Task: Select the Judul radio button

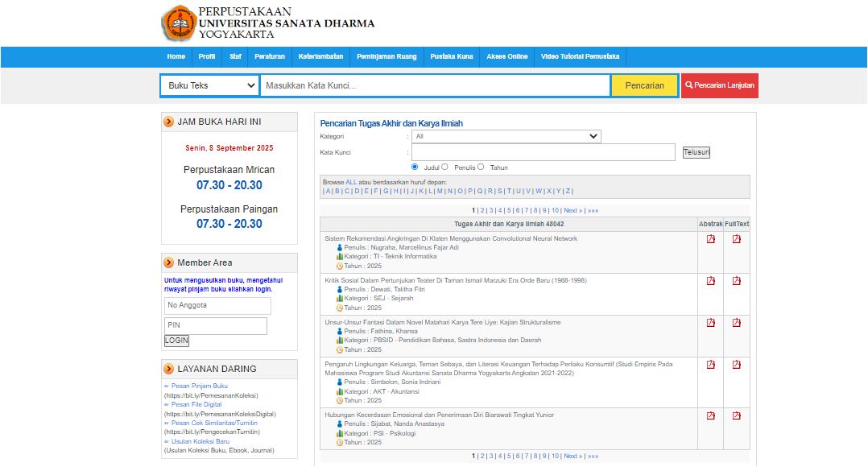Action: pyautogui.click(x=415, y=167)
